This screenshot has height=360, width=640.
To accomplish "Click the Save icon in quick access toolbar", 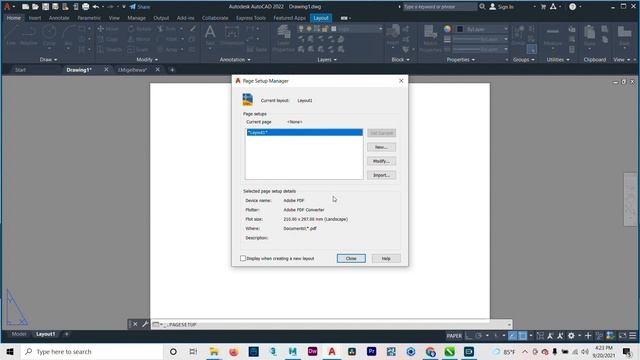I will (45, 7).
